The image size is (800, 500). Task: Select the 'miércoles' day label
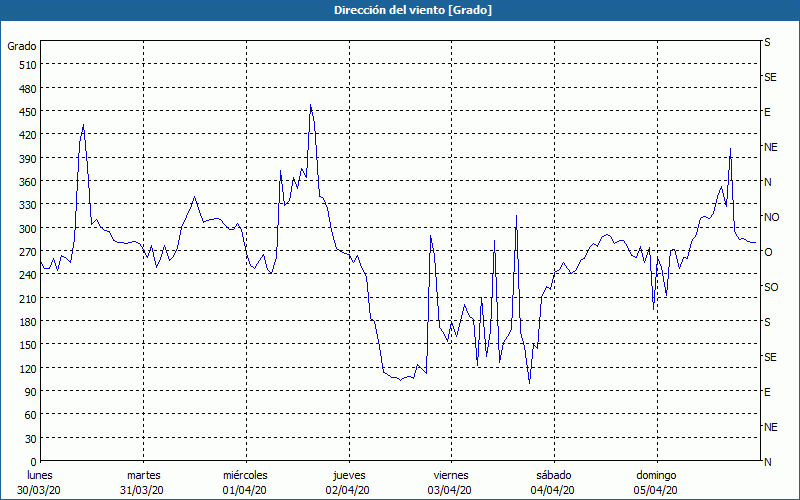coord(245,475)
